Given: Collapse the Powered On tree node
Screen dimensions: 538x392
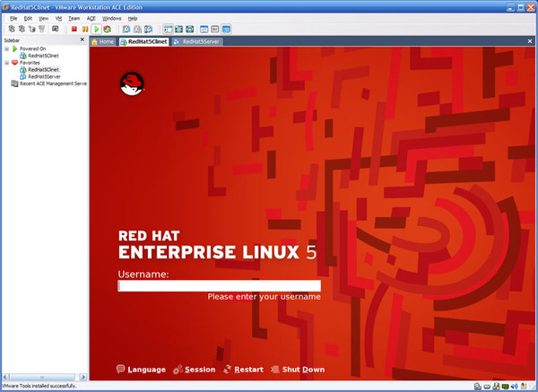Looking at the screenshot, I should pyautogui.click(x=6, y=48).
